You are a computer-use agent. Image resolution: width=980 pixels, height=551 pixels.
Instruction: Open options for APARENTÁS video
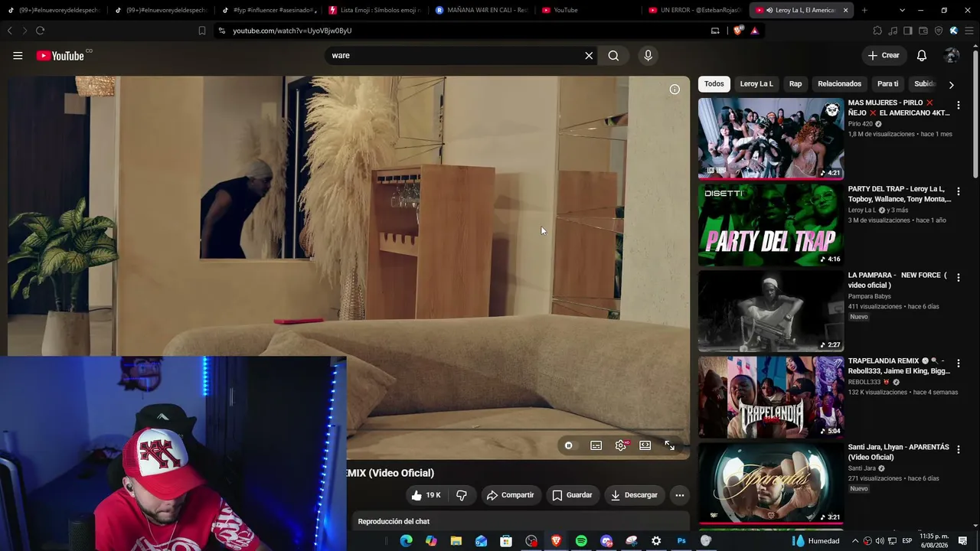(958, 450)
